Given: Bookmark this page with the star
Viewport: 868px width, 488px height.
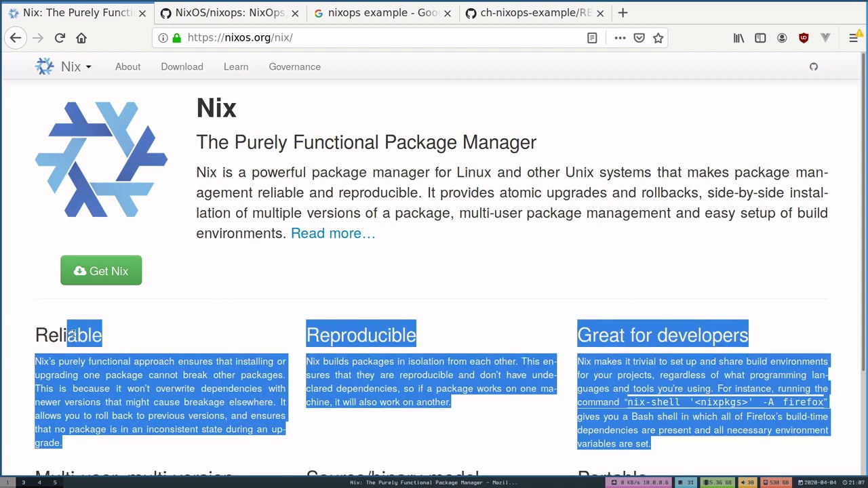Looking at the screenshot, I should pyautogui.click(x=658, y=38).
